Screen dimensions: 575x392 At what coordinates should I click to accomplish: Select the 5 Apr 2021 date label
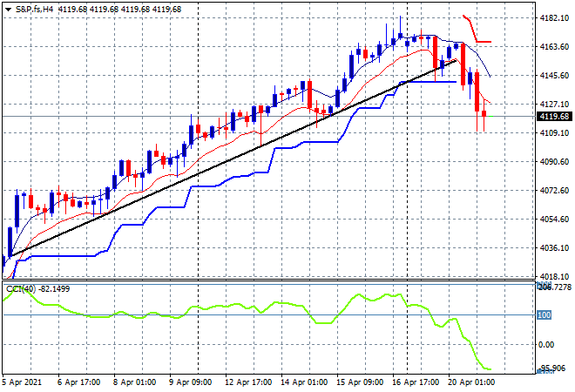tap(22, 382)
